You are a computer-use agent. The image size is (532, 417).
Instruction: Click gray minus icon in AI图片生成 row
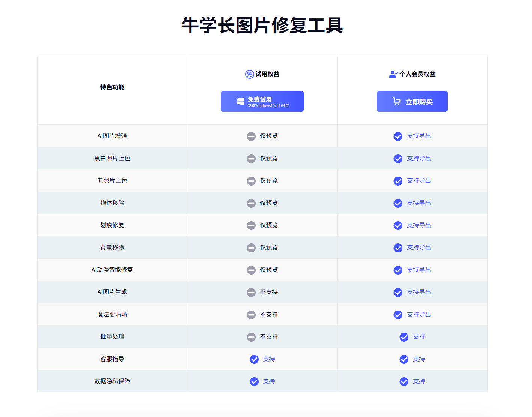click(251, 292)
